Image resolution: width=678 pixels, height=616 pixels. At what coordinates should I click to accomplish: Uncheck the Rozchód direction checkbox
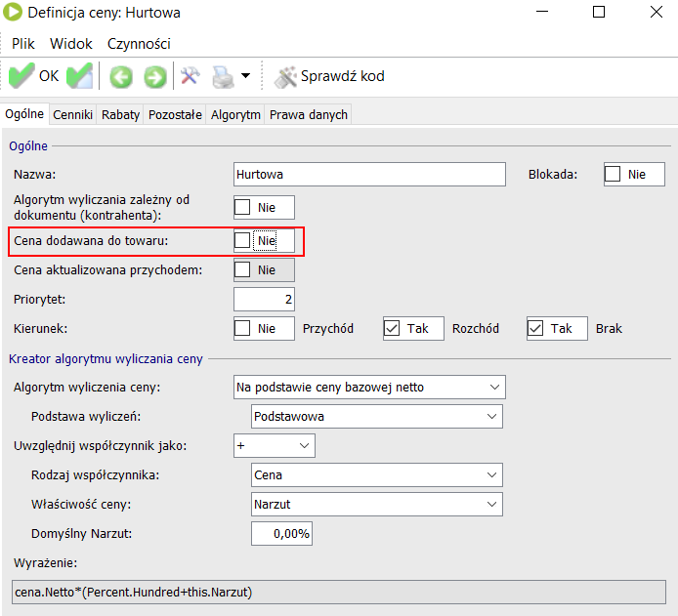393,329
